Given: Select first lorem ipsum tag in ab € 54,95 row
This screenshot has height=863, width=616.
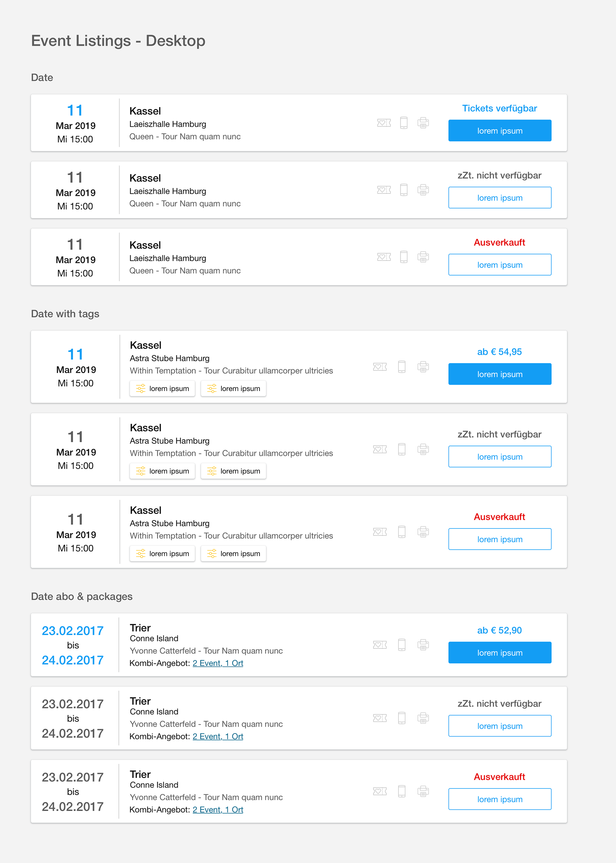Looking at the screenshot, I should pyautogui.click(x=162, y=388).
